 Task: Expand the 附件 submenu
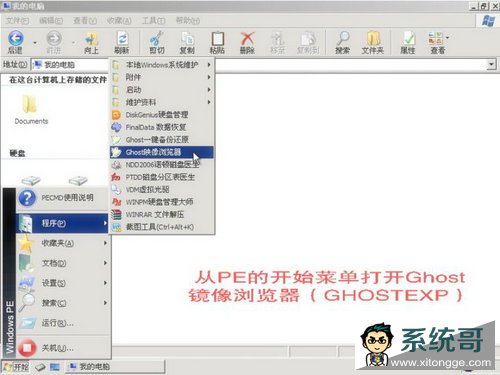[x=162, y=77]
